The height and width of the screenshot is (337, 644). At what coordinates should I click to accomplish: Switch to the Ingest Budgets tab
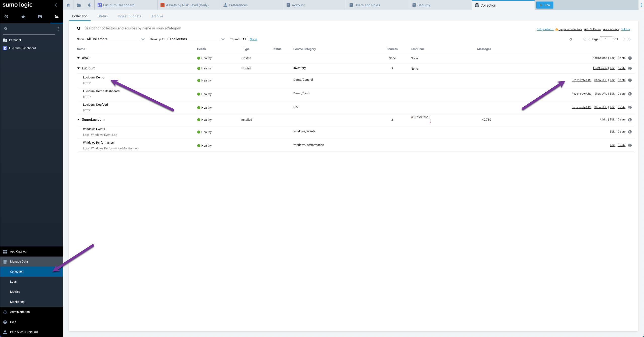coord(129,16)
